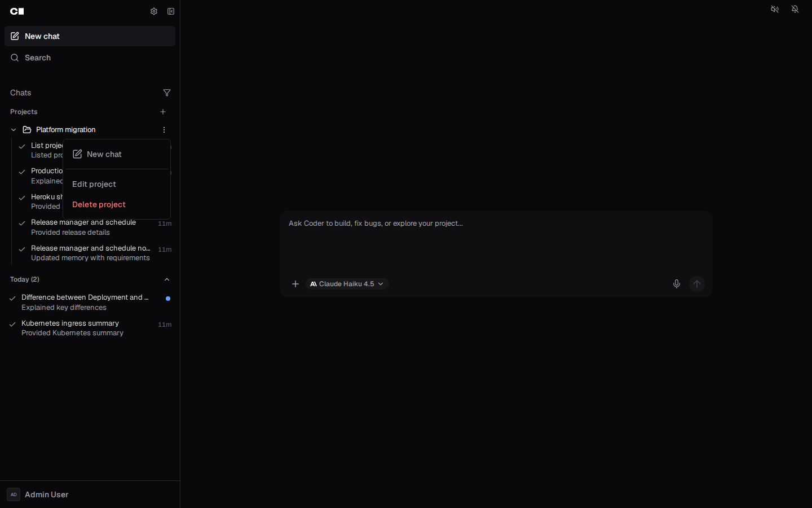Choose Delete project menu entry

coord(116,204)
